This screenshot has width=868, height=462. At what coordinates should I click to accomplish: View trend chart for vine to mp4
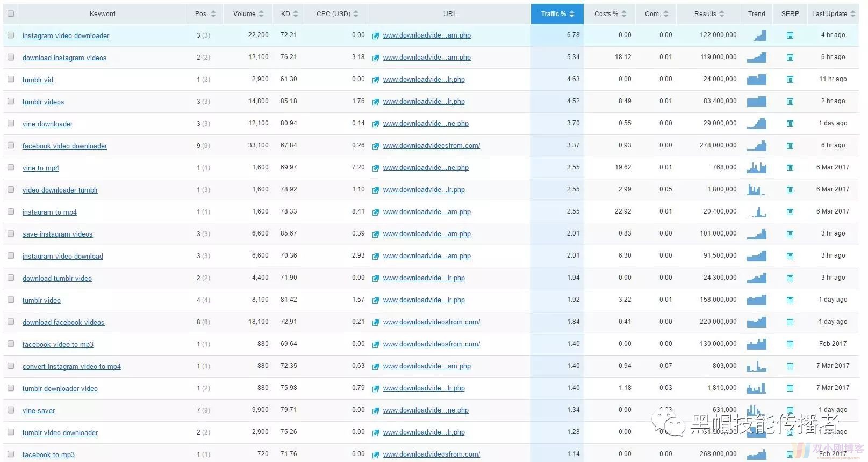(x=757, y=168)
